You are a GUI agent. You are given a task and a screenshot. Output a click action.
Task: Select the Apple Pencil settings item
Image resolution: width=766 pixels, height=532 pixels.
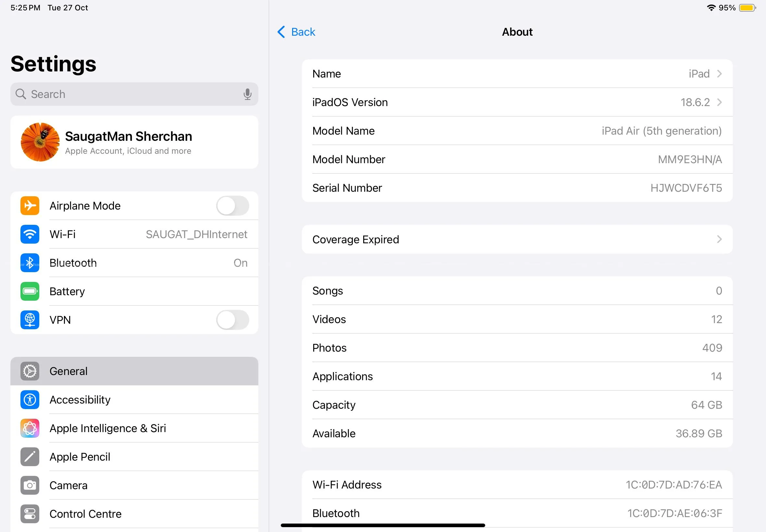[x=134, y=457]
